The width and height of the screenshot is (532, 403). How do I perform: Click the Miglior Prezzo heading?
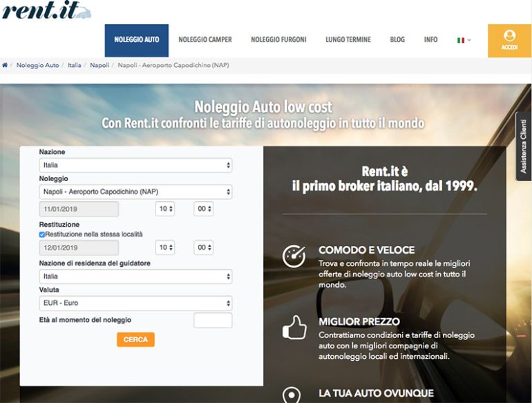[x=359, y=322]
